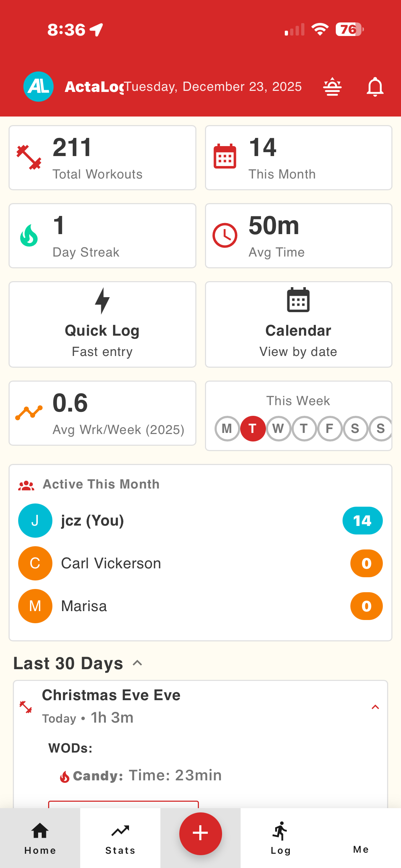
Task: Select Monday circle in This Week
Action: [x=227, y=428]
